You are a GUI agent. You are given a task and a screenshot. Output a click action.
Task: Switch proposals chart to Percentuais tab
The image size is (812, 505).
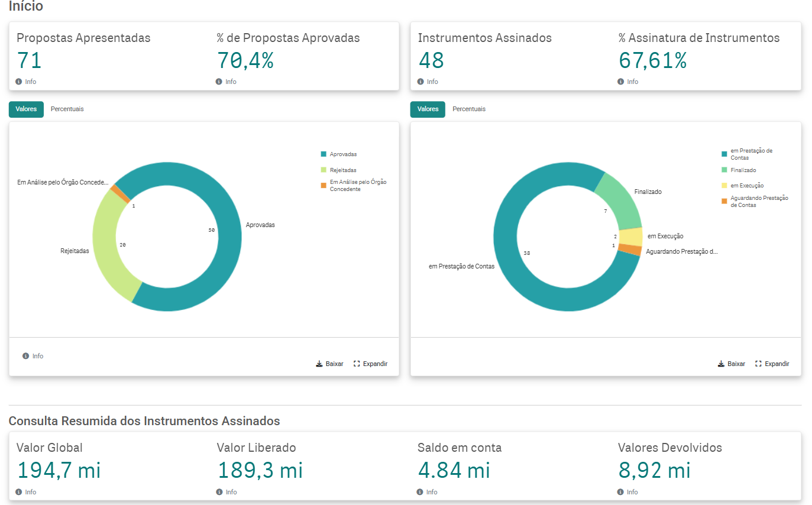[67, 109]
